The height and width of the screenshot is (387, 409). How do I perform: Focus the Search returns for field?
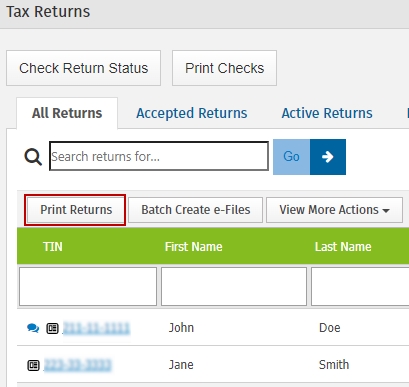pos(159,156)
